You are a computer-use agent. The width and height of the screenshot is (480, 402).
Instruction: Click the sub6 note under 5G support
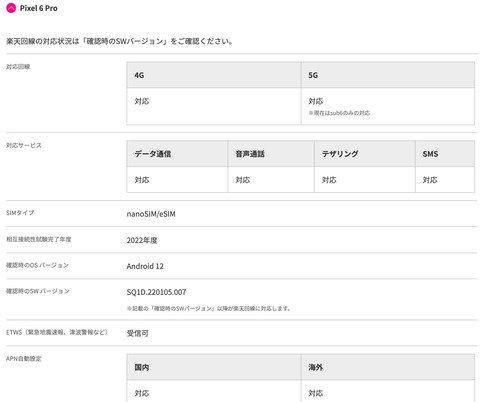pos(339,113)
